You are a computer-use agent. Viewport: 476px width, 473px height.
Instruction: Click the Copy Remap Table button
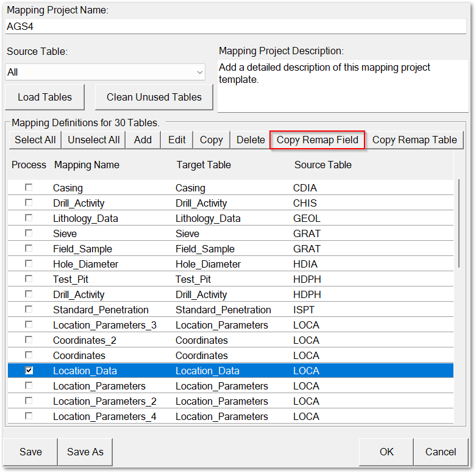click(x=414, y=140)
